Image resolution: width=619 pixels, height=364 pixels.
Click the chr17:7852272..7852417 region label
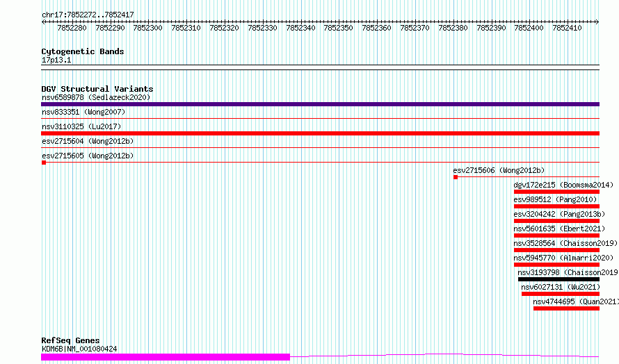pyautogui.click(x=88, y=15)
